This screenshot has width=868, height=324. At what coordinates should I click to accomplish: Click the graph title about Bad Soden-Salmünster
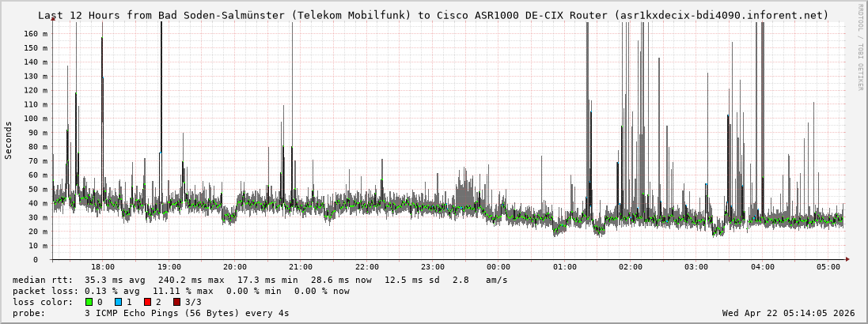point(434,15)
